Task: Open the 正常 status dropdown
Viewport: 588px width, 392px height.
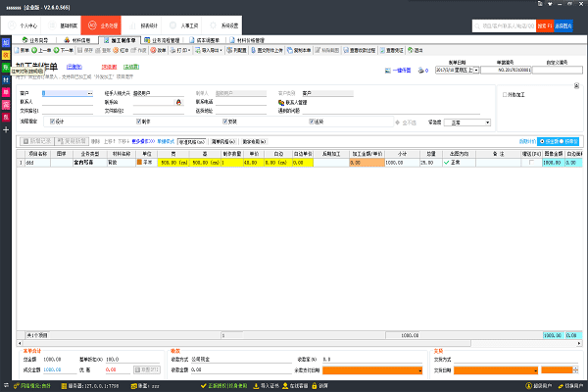Action: pos(487,122)
